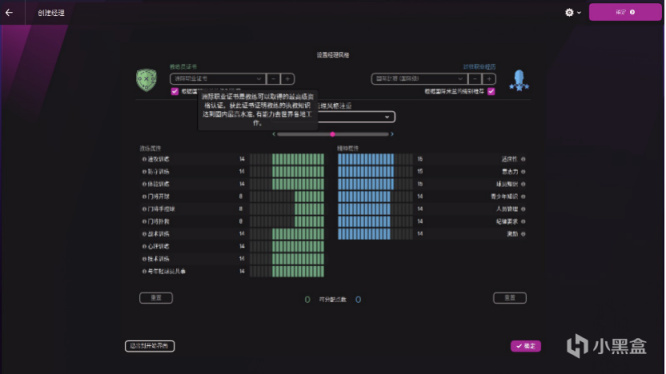Screen dimensions: 666x374
Task: Click the green coaching badge shield icon
Action: (x=146, y=80)
